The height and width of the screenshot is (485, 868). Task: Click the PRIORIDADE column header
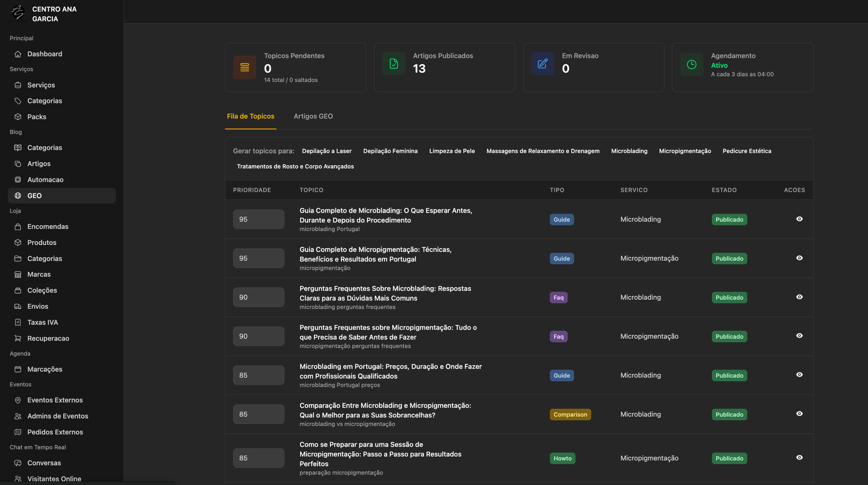coord(252,190)
